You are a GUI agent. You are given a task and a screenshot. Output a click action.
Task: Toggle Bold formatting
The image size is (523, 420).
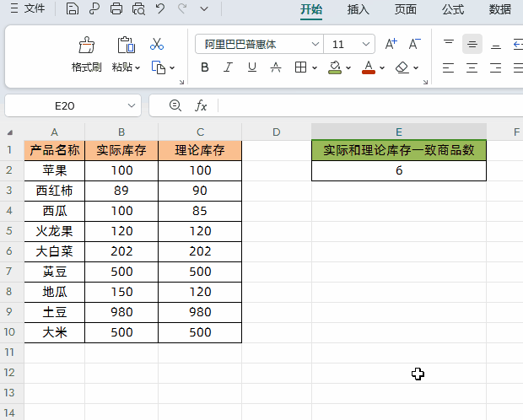[205, 67]
